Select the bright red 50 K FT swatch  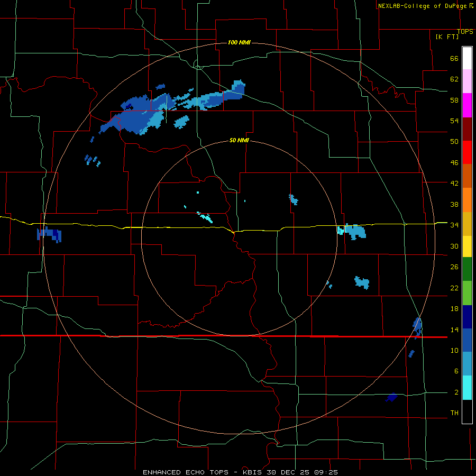click(x=467, y=152)
